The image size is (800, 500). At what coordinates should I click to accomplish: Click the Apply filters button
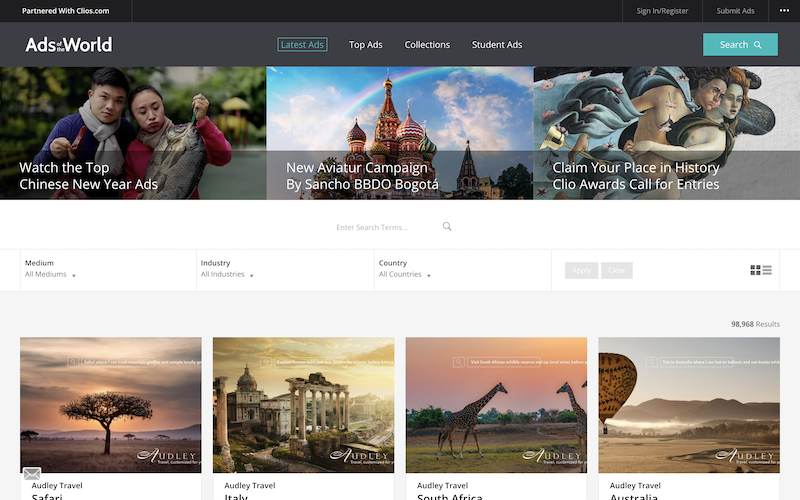tap(581, 270)
